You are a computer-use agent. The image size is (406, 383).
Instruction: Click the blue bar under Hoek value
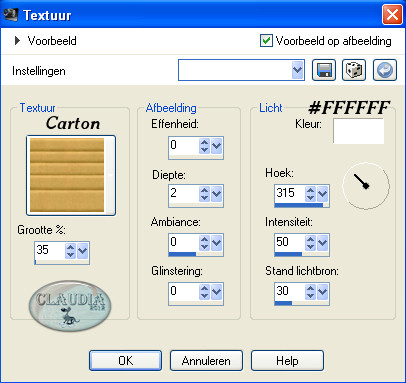299,205
